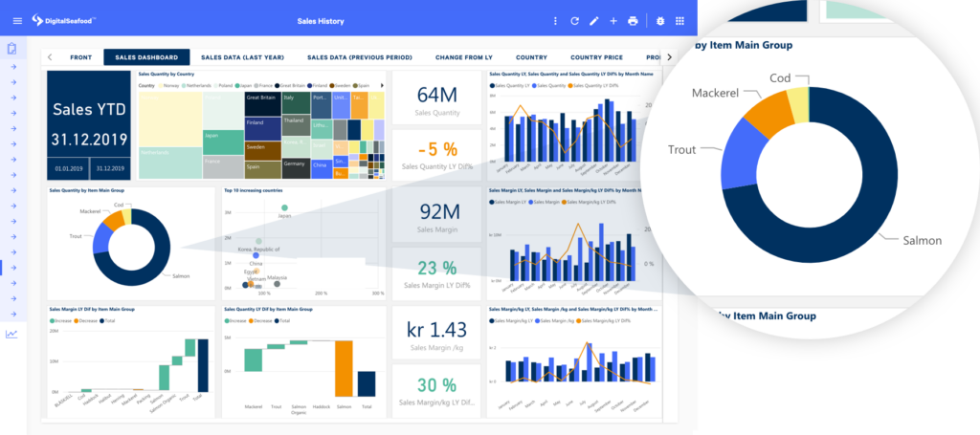Image resolution: width=980 pixels, height=435 pixels.
Task: Click the 92M Sales Margin card
Action: coord(436,216)
